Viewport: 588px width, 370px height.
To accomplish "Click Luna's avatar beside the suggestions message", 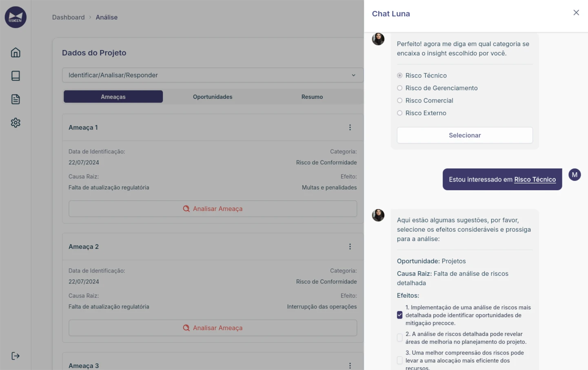I will click(378, 215).
